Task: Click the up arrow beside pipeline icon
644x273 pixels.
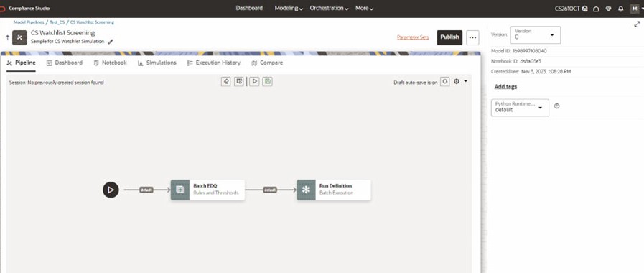Action: 7,38
